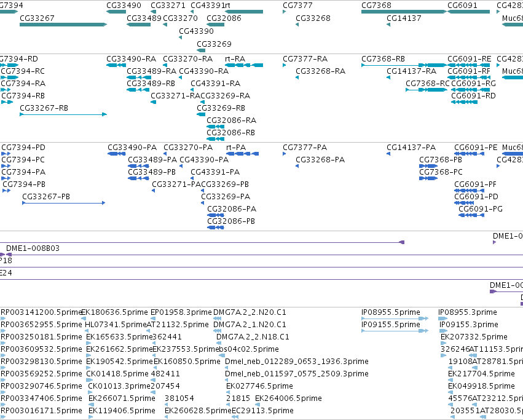
Task: Select transcript CG6091-RE
Action: click(x=469, y=59)
